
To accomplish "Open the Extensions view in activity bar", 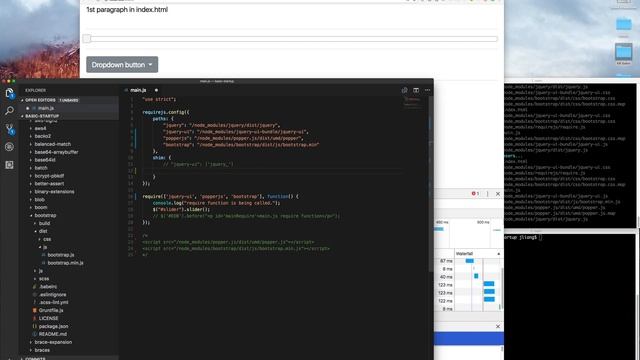I will click(9, 165).
